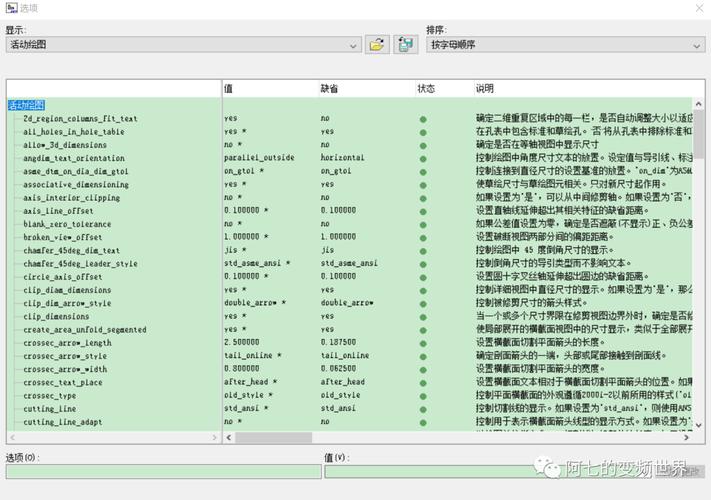Select the allow_3d_dimensions option

tap(65, 145)
